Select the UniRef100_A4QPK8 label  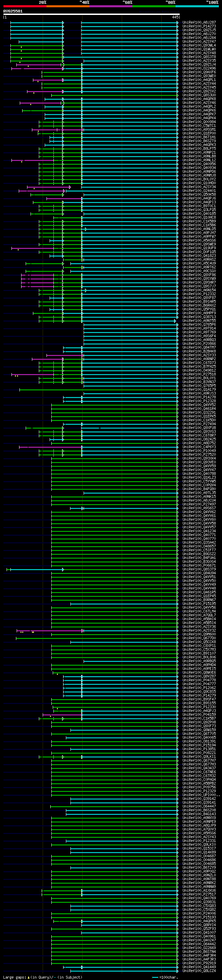tap(199, 99)
